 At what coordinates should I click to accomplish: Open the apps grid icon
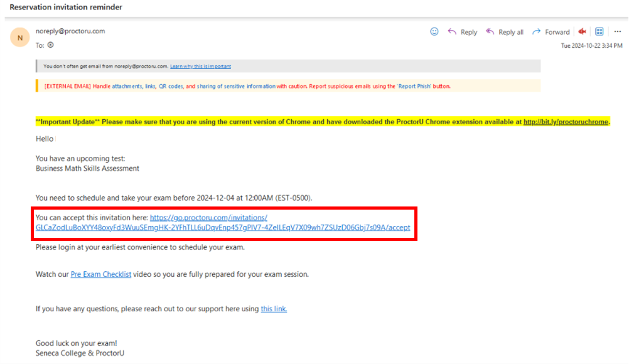pos(599,31)
